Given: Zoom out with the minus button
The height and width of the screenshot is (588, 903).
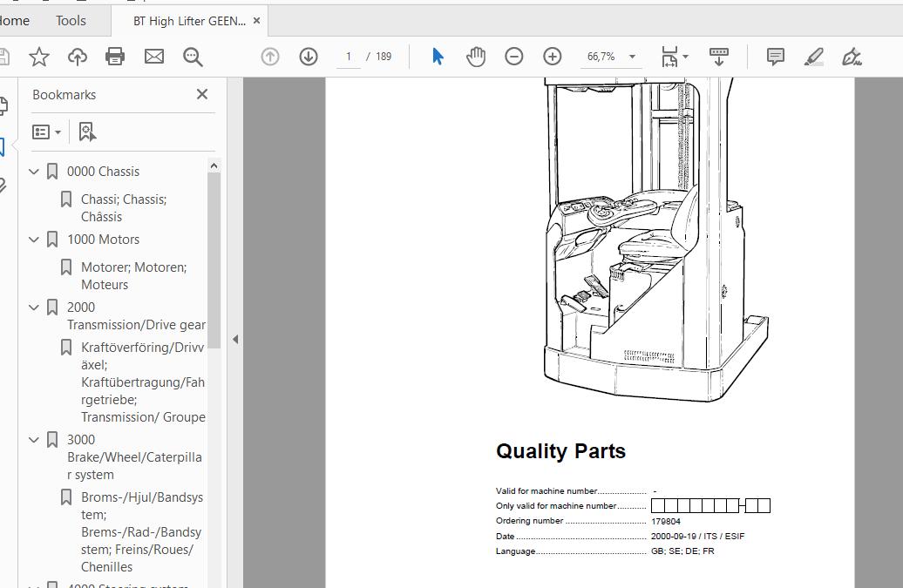Looking at the screenshot, I should [x=513, y=57].
